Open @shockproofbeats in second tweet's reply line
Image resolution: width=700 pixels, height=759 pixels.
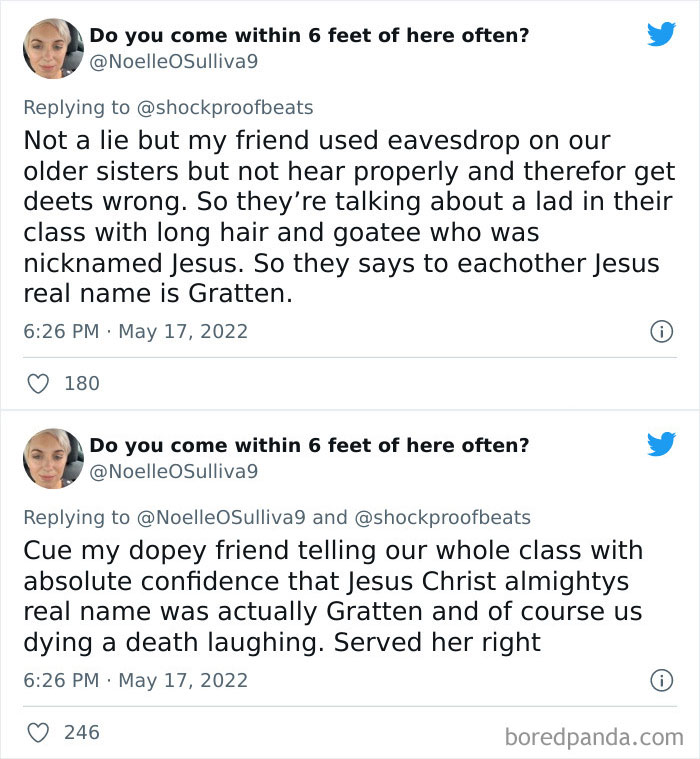click(x=442, y=517)
